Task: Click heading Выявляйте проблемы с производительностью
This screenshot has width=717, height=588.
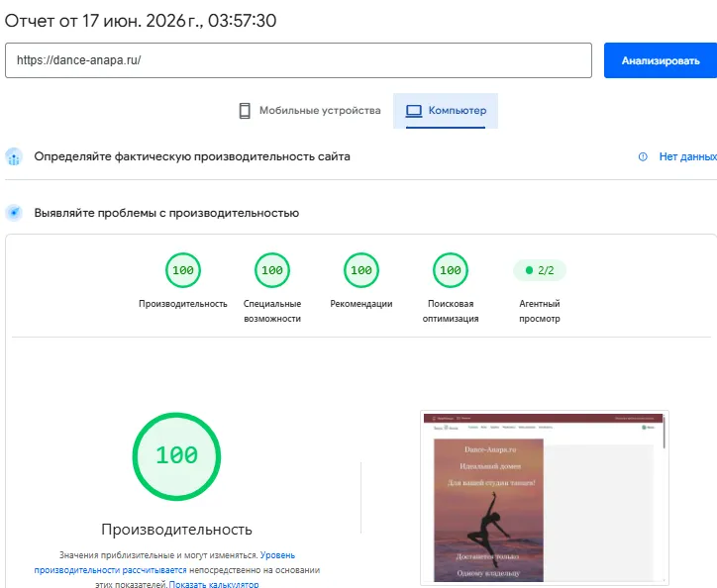Action: point(166,213)
